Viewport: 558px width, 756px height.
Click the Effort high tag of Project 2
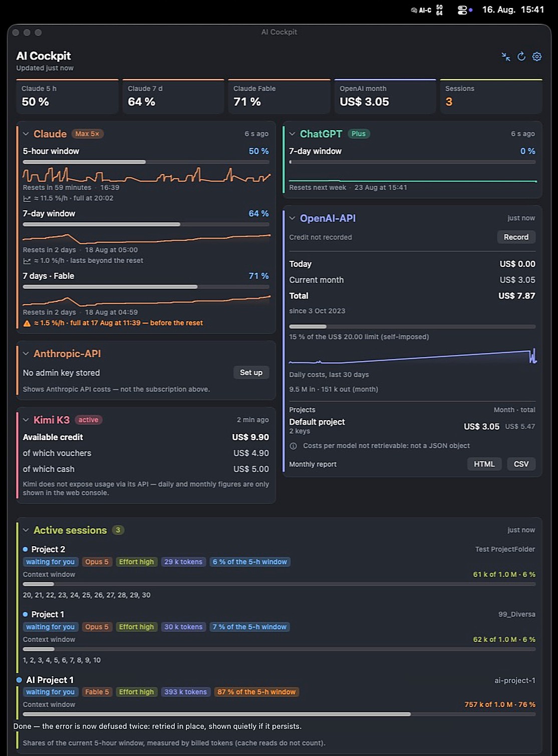coord(136,562)
